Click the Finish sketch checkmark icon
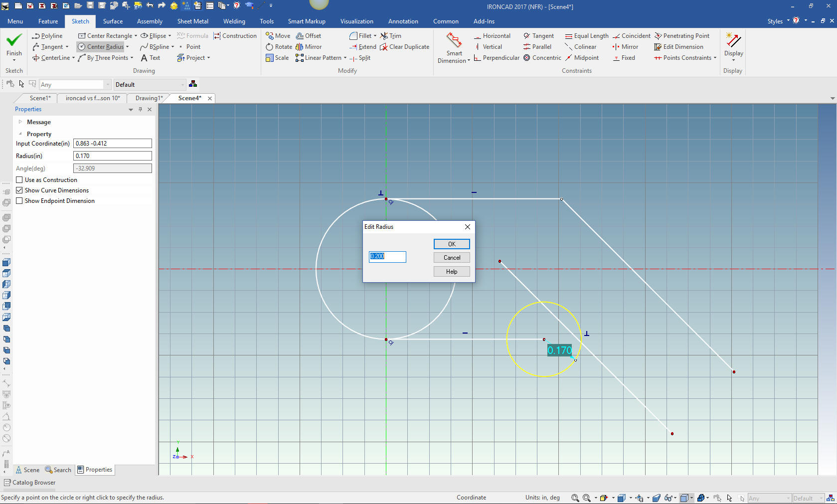Viewport: 837px width, 504px height. (14, 40)
